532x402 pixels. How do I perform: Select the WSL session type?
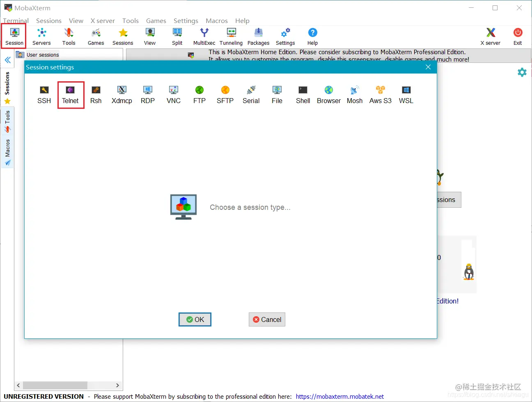[x=406, y=95]
